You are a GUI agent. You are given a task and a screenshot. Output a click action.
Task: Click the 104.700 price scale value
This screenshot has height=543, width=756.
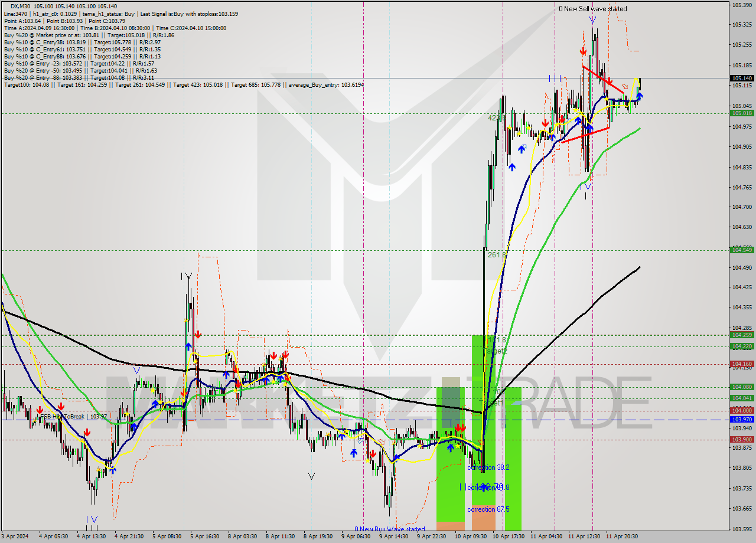pyautogui.click(x=742, y=207)
